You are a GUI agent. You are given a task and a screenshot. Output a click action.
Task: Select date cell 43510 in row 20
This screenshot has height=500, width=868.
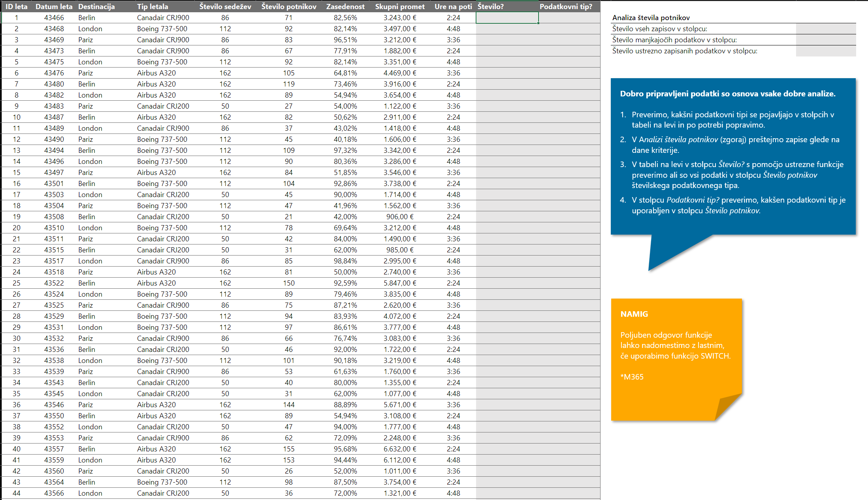(x=54, y=228)
